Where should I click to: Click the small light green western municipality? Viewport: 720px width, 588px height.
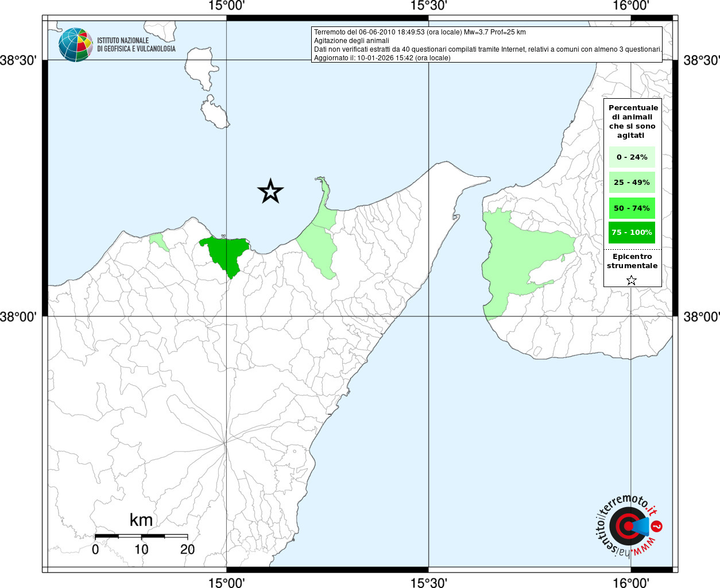click(157, 241)
